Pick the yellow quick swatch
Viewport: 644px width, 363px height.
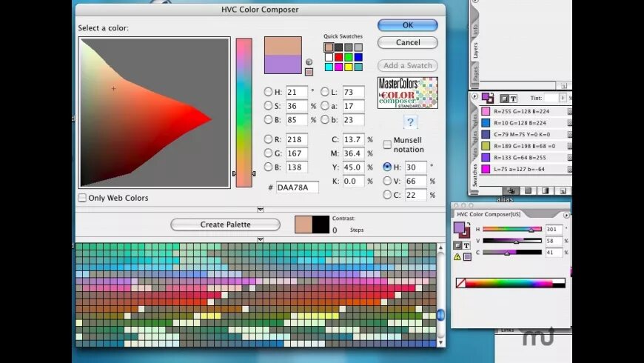point(349,67)
